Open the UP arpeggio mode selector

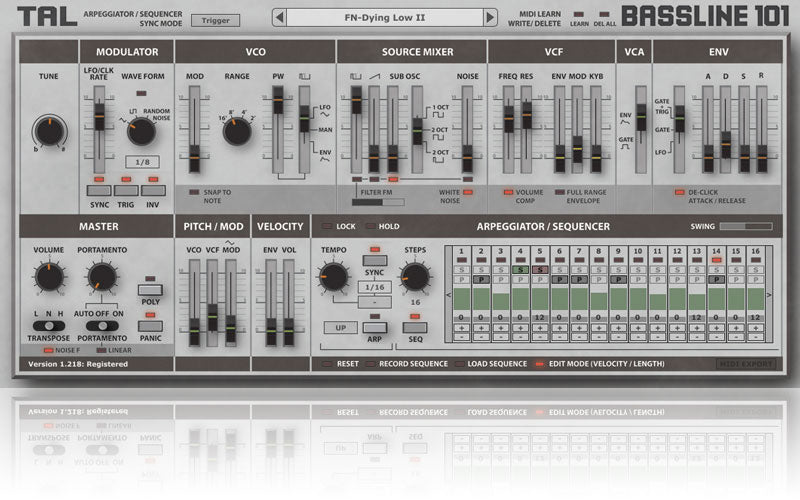(341, 328)
